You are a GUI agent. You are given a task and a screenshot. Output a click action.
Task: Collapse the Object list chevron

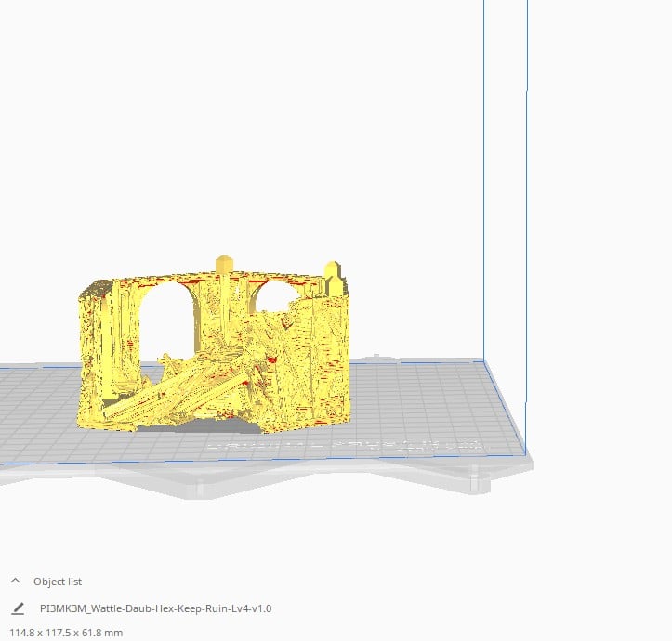(x=16, y=581)
